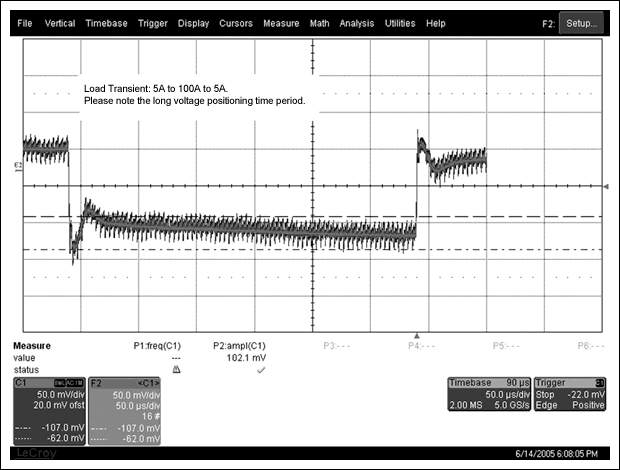The height and width of the screenshot is (470, 620).
Task: Click the F2 Setup... button
Action: click(581, 23)
